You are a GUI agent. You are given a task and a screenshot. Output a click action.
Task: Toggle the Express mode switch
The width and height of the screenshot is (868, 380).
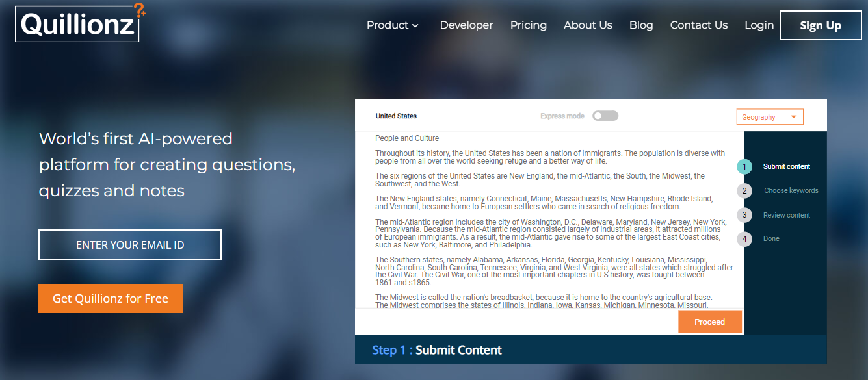605,116
